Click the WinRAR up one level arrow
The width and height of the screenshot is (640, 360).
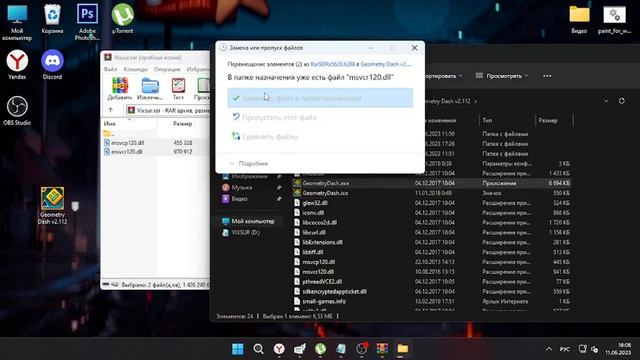click(111, 110)
